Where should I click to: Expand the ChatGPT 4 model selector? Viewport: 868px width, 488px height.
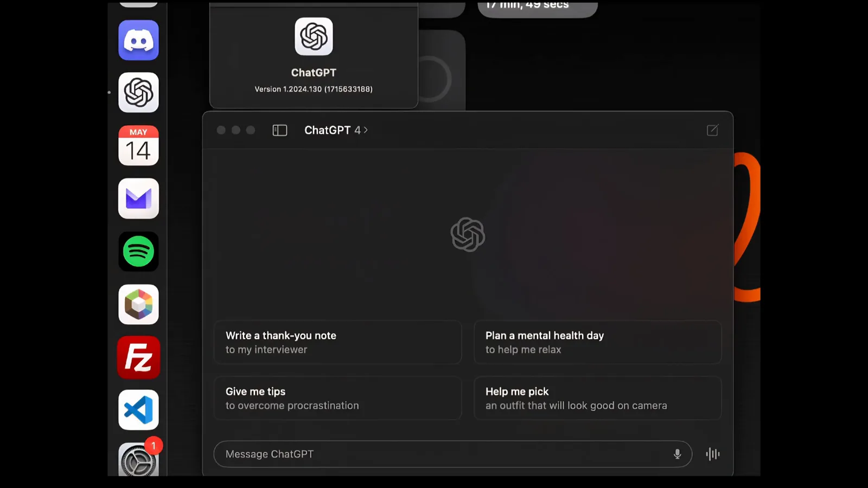[x=336, y=130]
